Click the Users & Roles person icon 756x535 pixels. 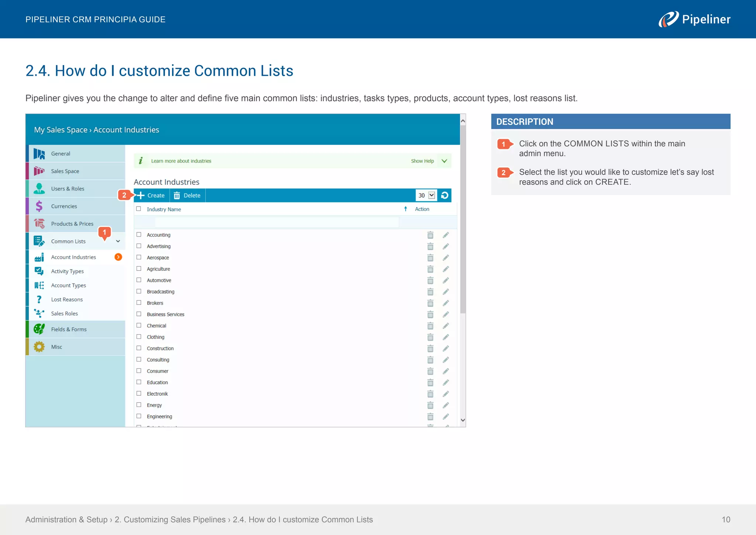(39, 188)
